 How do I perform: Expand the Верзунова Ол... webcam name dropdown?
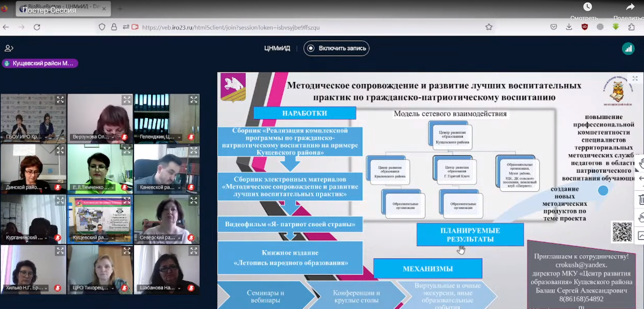coord(113,137)
